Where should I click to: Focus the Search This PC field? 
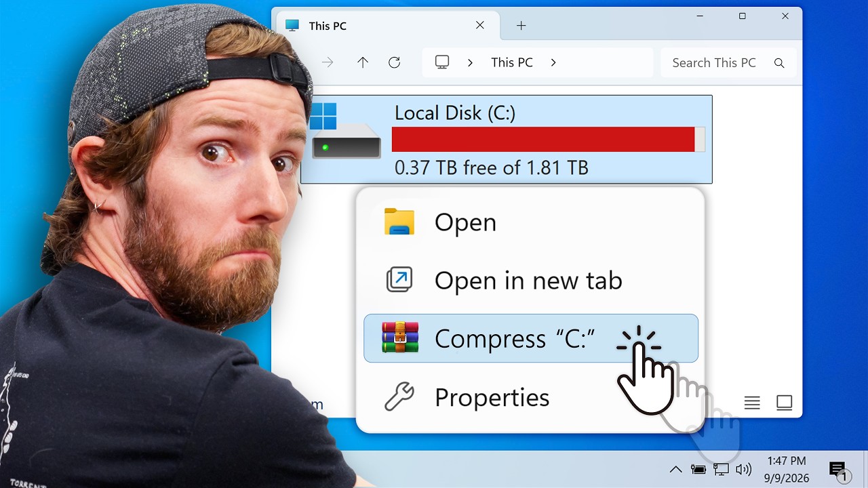(728, 62)
